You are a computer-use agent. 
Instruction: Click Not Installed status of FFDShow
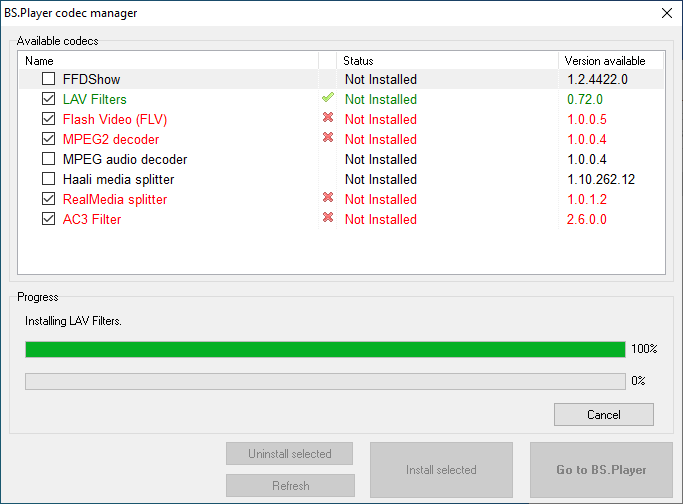[x=381, y=79]
